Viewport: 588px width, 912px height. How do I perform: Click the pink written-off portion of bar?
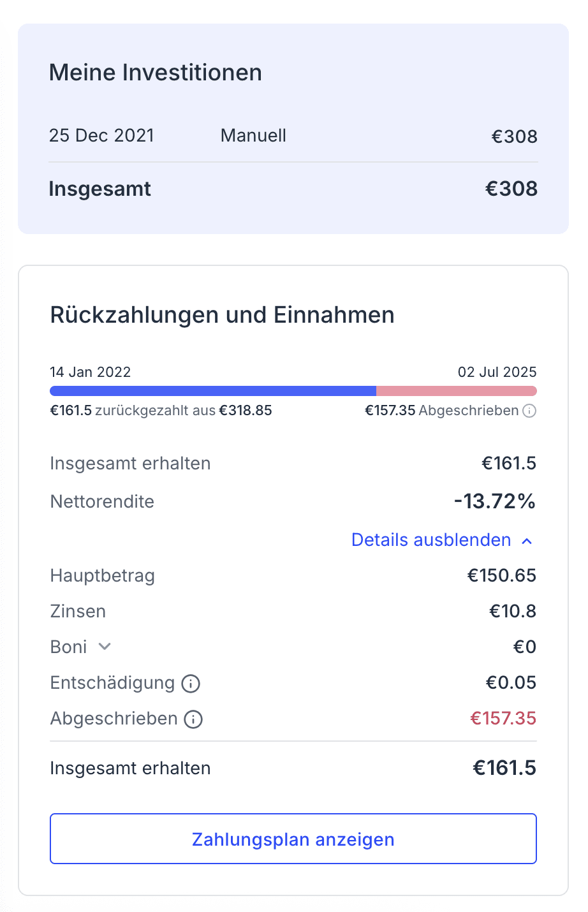click(x=456, y=391)
